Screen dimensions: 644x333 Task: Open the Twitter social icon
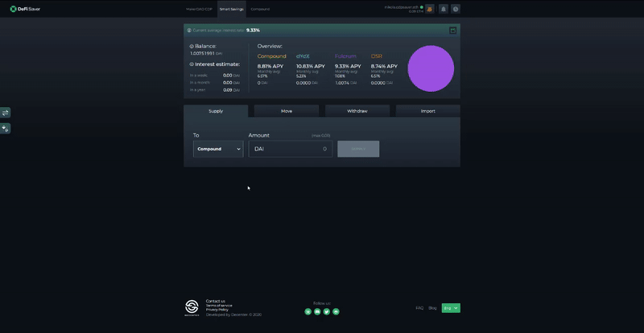tap(327, 311)
